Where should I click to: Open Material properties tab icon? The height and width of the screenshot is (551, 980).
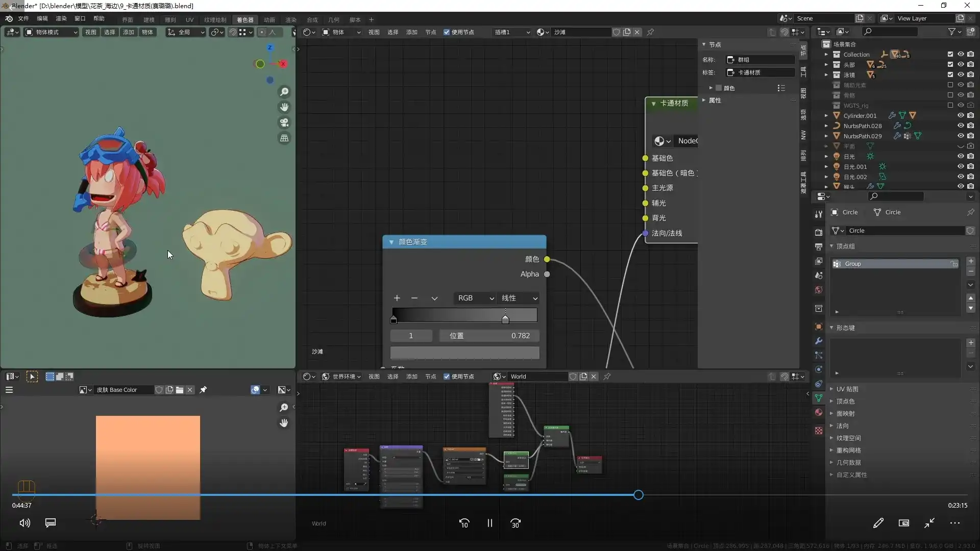(x=819, y=412)
